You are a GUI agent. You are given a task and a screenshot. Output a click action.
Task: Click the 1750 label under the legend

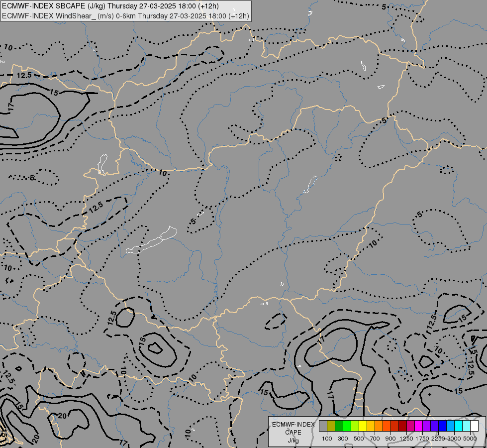[x=422, y=439]
